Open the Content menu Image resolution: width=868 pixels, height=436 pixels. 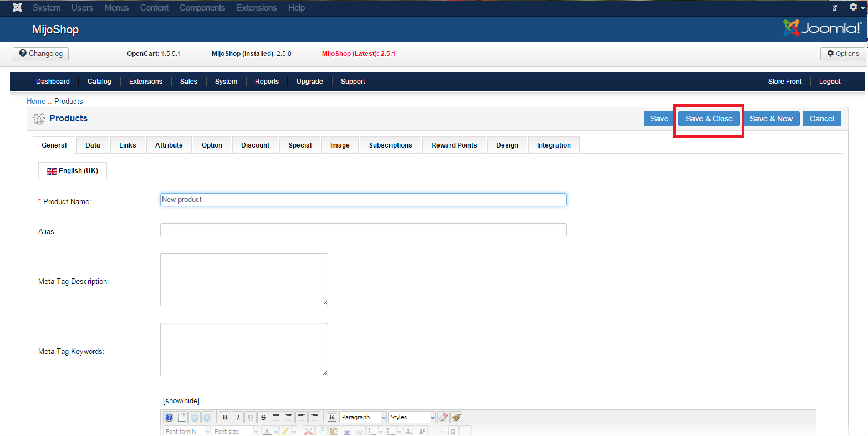click(154, 8)
